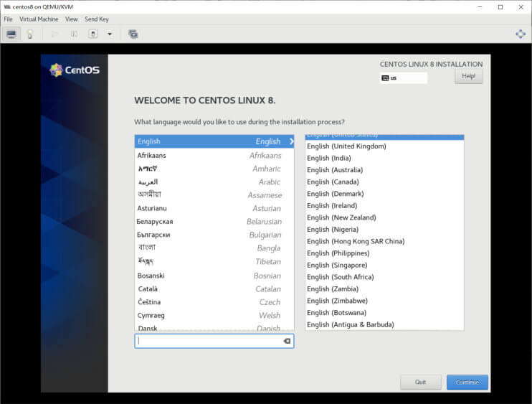Open the File menu

8,19
